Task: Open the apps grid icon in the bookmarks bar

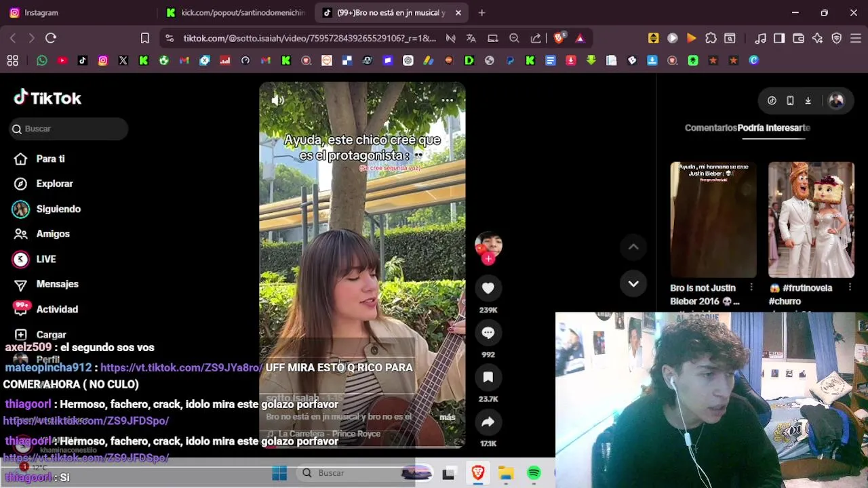Action: 12,60
